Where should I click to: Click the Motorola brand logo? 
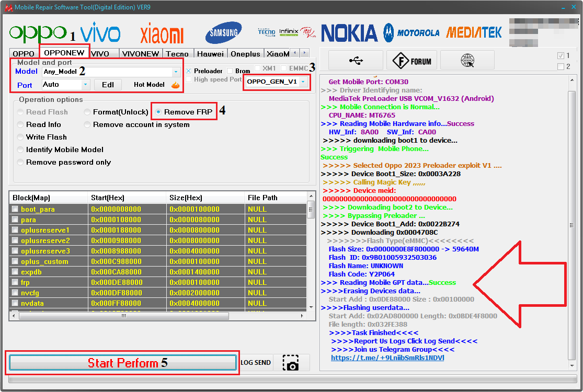pos(411,33)
